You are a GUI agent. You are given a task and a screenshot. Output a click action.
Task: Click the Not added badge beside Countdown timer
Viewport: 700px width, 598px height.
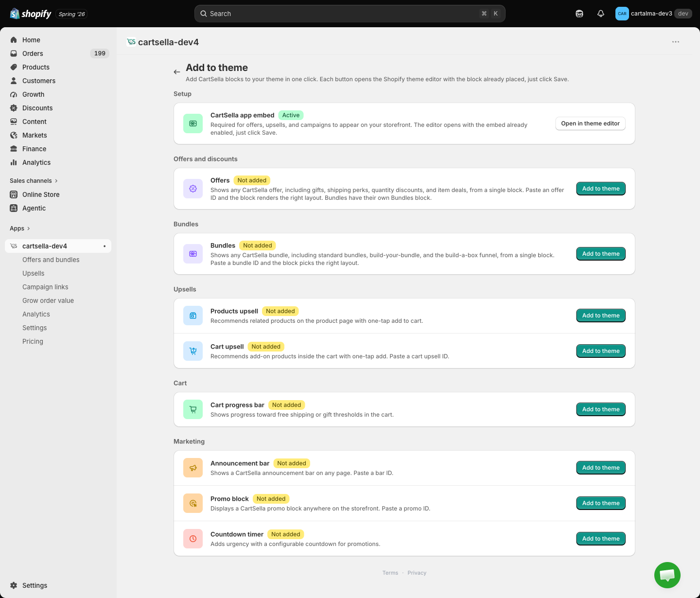pyautogui.click(x=286, y=534)
